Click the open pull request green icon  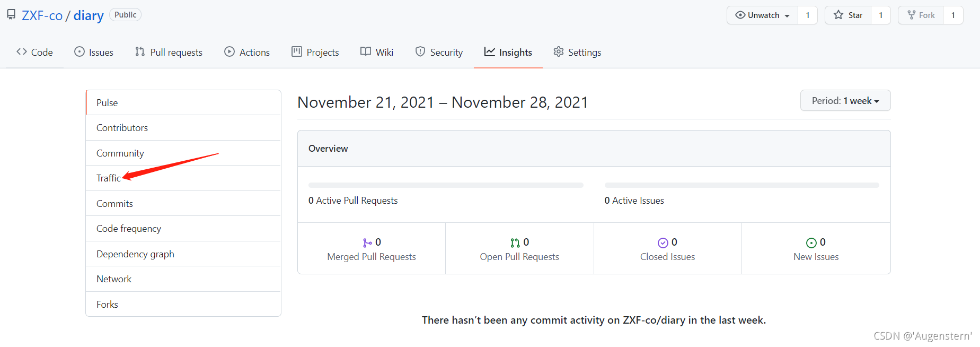point(515,243)
